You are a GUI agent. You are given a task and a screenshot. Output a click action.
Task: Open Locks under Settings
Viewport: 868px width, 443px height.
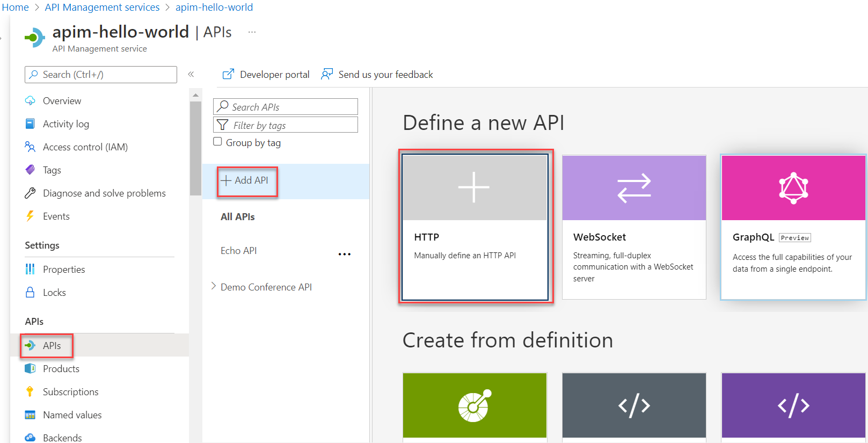pyautogui.click(x=54, y=293)
